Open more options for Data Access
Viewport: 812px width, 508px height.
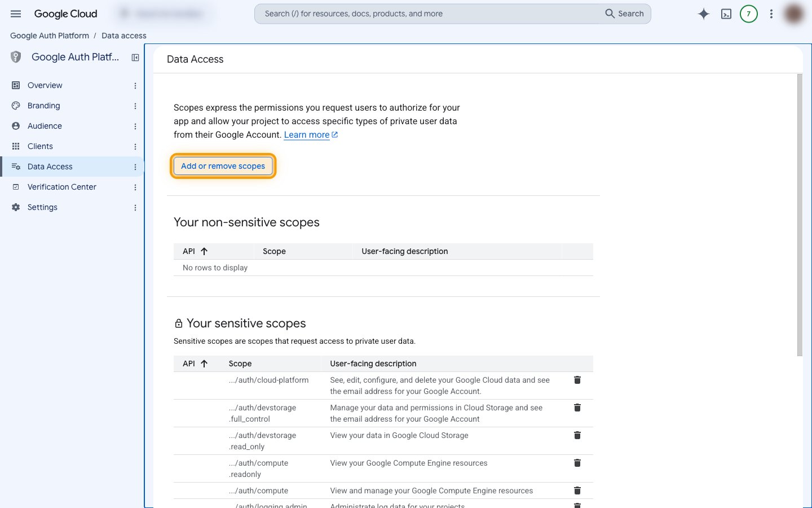[135, 167]
